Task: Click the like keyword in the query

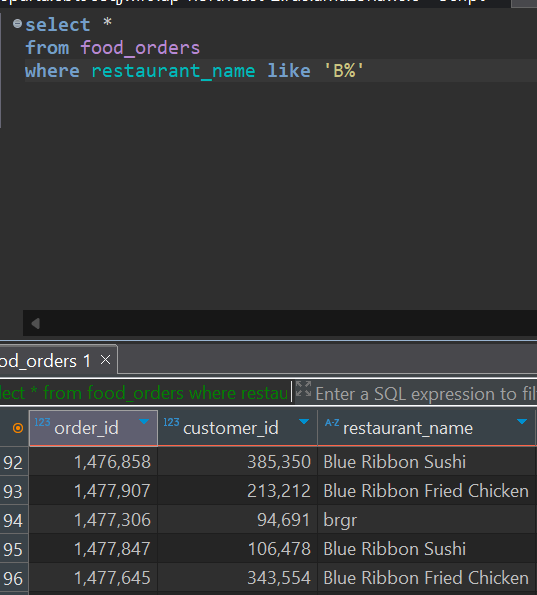Action: click(x=289, y=71)
